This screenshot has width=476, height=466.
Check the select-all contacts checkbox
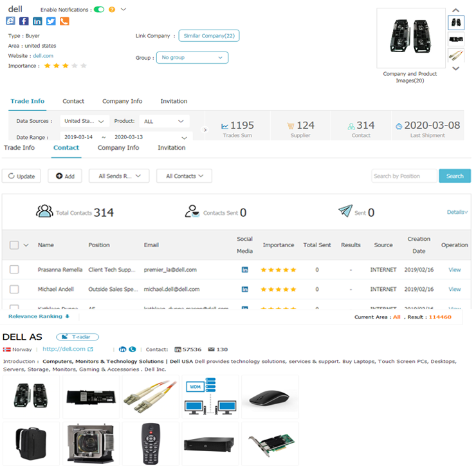14,245
